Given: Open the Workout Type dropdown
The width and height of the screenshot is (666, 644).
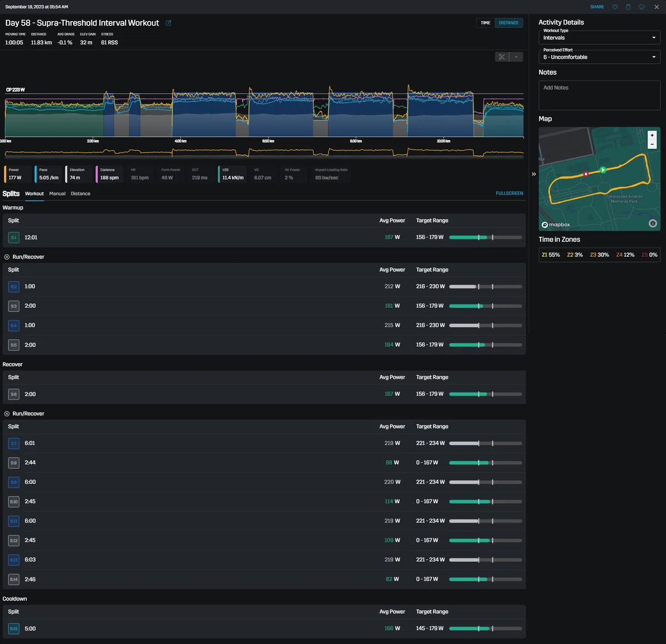Looking at the screenshot, I should (x=599, y=37).
